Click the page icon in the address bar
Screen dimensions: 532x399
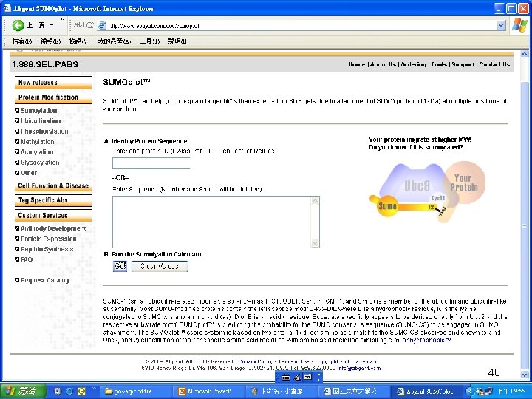(102, 25)
